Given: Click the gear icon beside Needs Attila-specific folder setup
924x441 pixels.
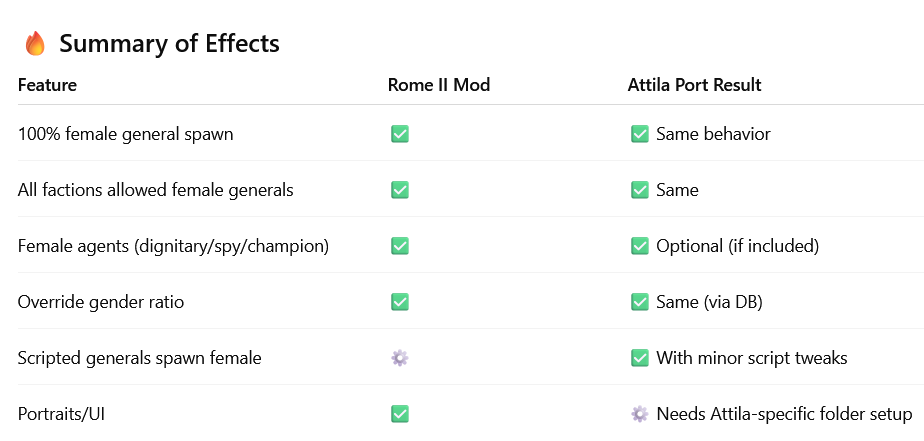Looking at the screenshot, I should pos(640,414).
